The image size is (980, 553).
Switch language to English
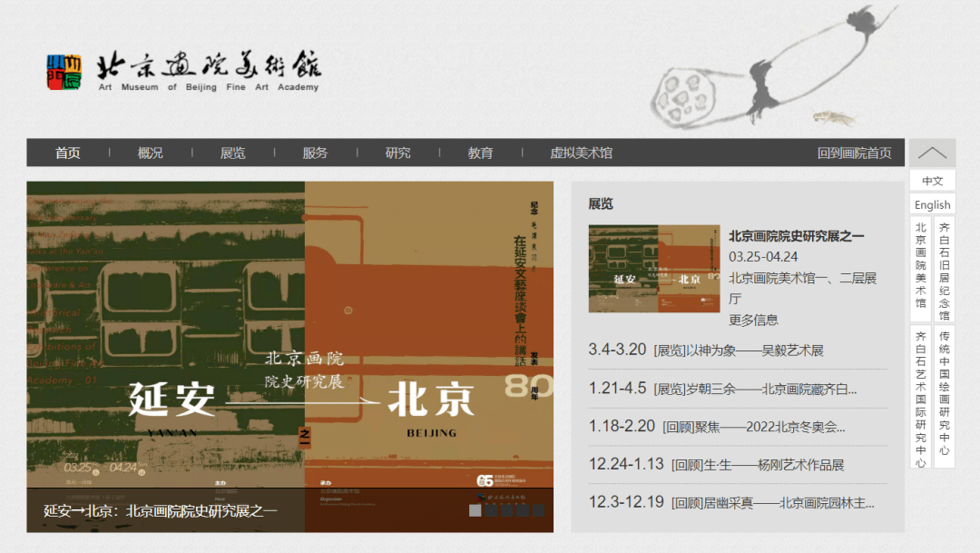[x=932, y=204]
